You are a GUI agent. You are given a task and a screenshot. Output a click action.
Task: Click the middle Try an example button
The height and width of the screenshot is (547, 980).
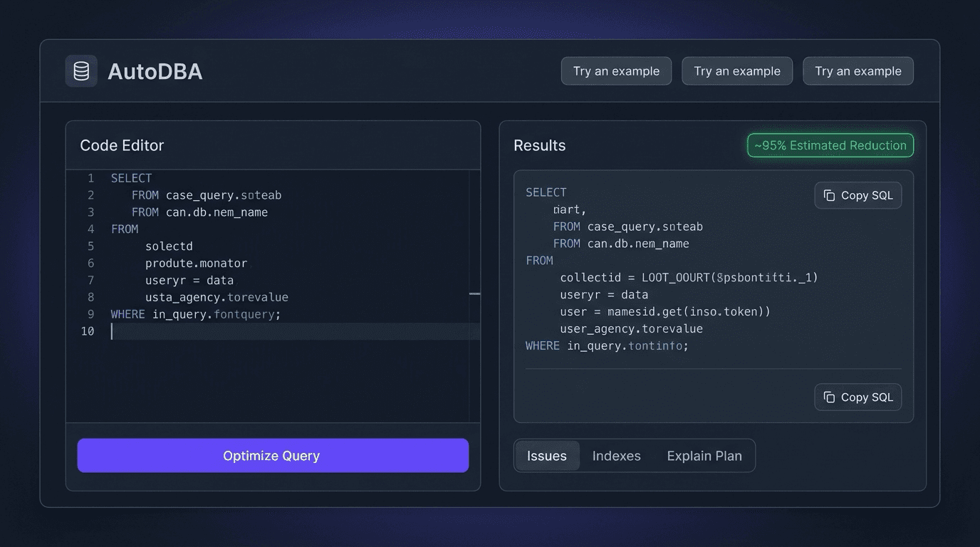[737, 71]
